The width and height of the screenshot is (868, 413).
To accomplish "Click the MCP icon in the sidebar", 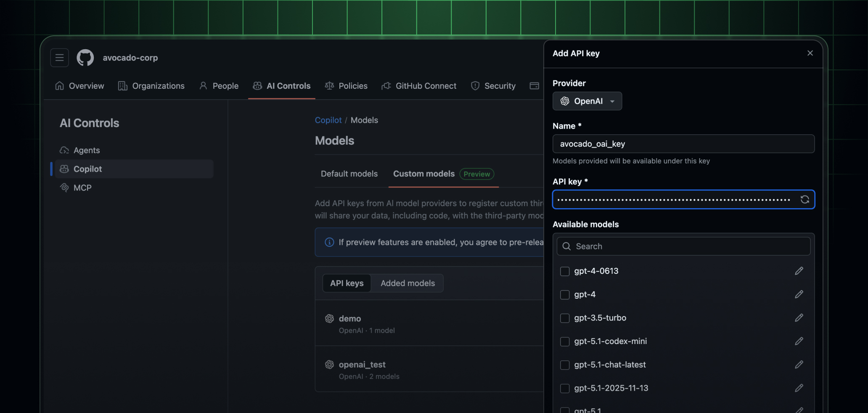I will 65,188.
